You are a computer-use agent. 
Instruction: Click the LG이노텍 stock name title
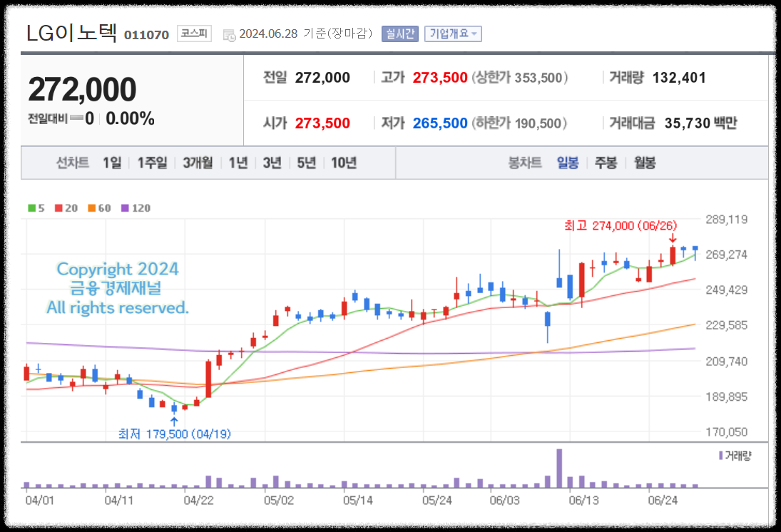[x=71, y=33]
